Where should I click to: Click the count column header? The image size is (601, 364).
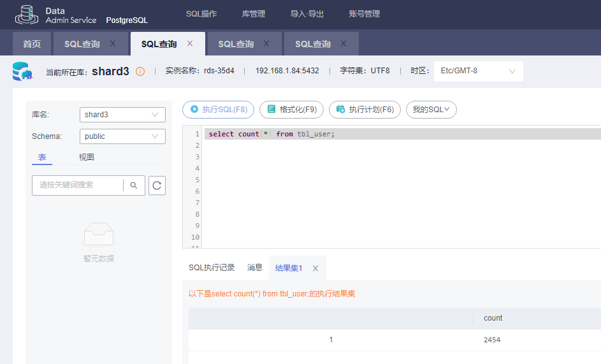tap(493, 318)
